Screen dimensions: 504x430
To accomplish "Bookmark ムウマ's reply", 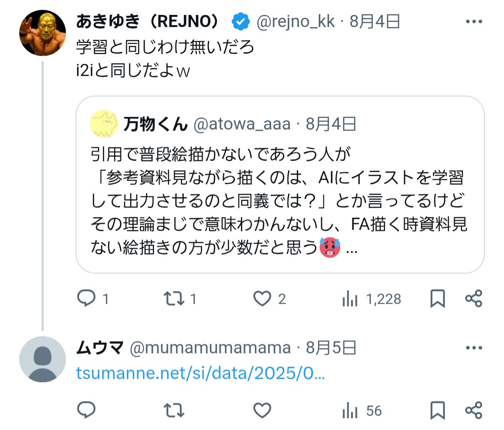I will 437,410.
